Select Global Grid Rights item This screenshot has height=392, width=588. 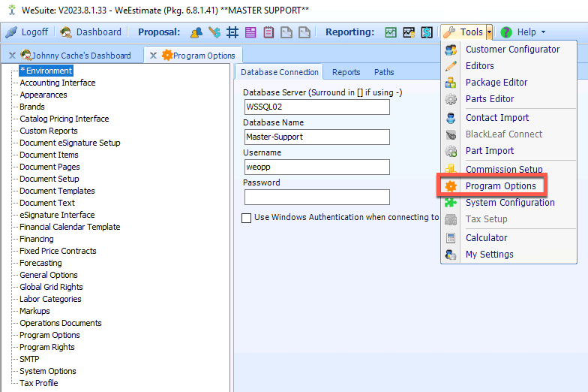(x=51, y=287)
